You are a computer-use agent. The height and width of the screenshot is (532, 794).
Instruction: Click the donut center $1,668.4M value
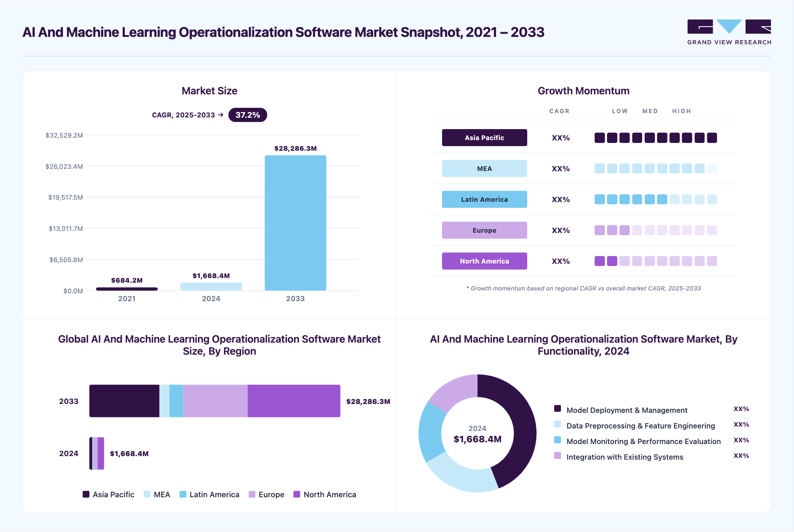tap(478, 439)
